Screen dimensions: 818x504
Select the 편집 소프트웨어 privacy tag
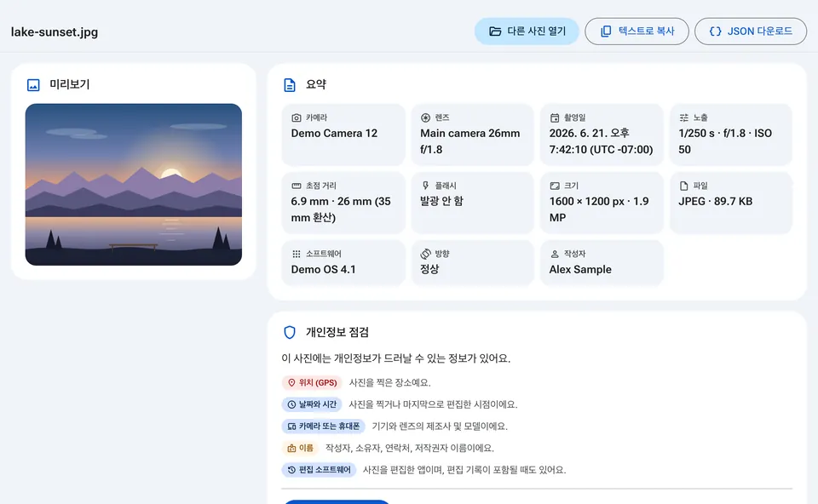point(319,470)
